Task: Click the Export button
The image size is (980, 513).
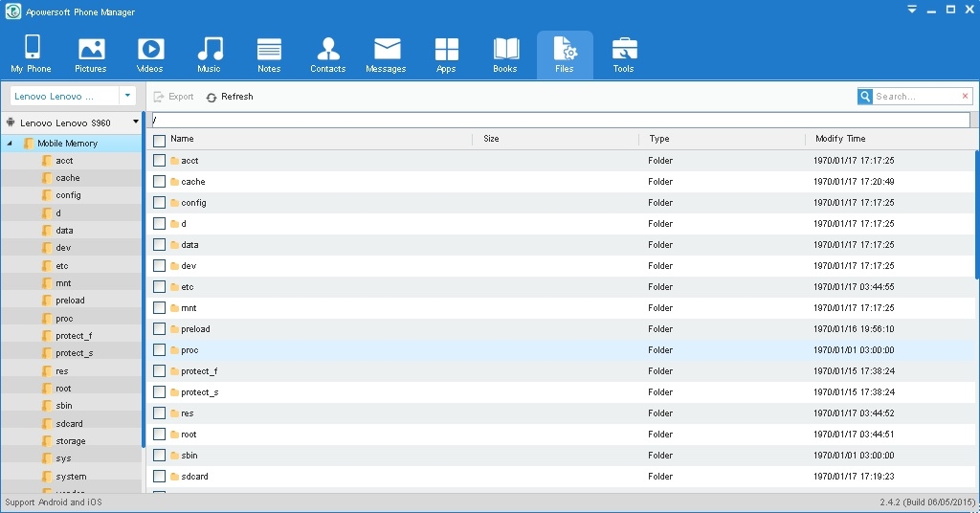Action: (x=174, y=97)
